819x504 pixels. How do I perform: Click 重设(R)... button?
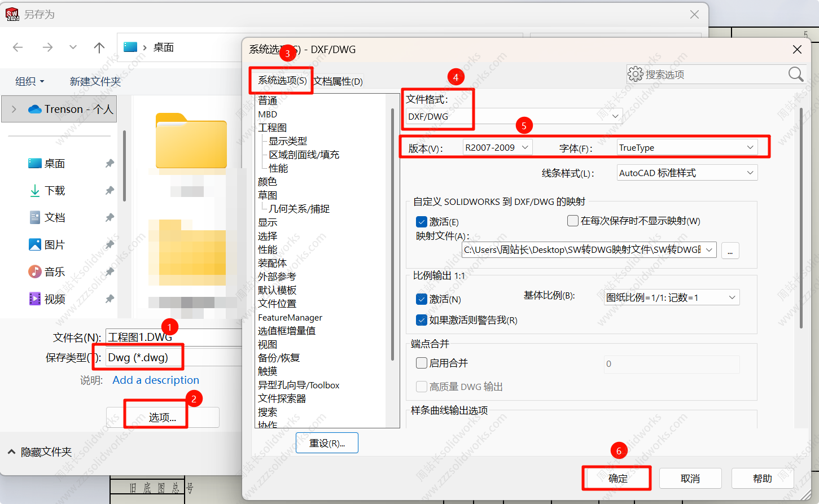(x=327, y=443)
